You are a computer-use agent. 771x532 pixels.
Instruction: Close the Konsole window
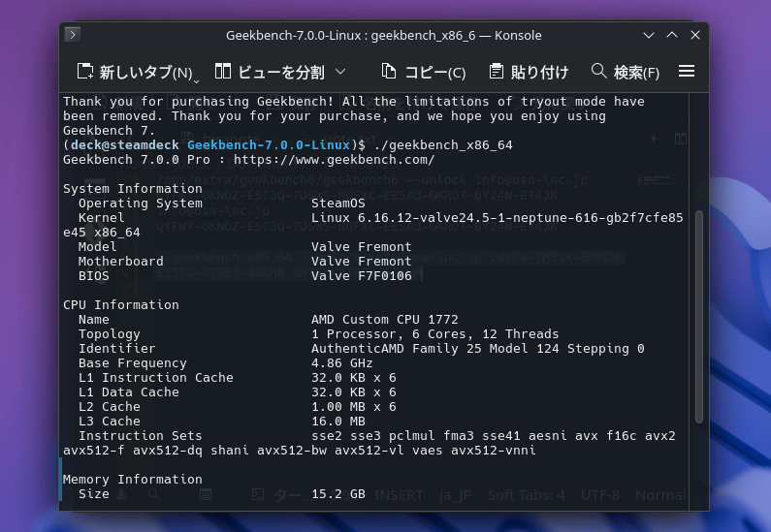pyautogui.click(x=694, y=35)
